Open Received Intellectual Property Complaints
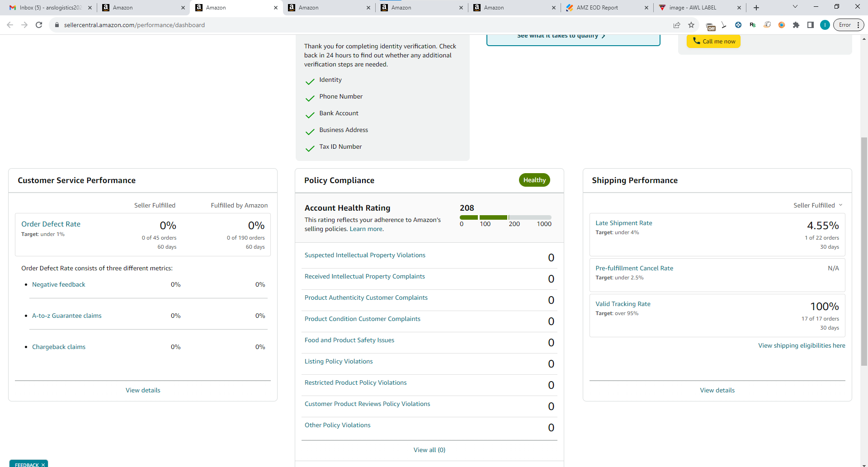 coord(364,277)
